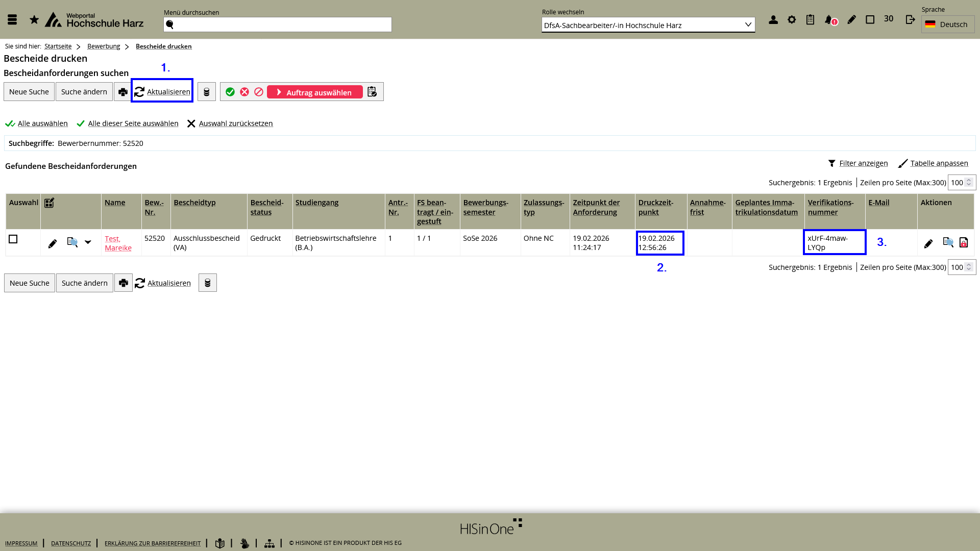Open the Deutsch language selector
Viewport: 980px width, 551px height.
[x=947, y=24]
